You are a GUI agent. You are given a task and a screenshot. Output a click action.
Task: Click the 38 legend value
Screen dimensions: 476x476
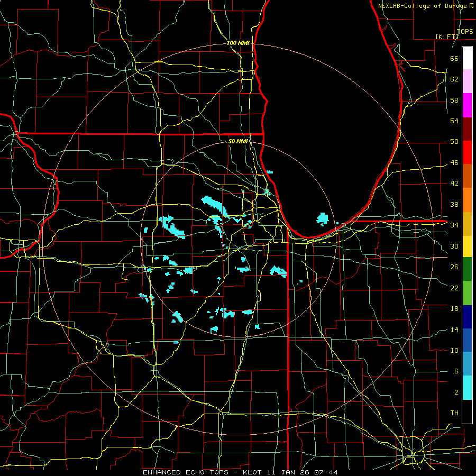click(x=454, y=204)
